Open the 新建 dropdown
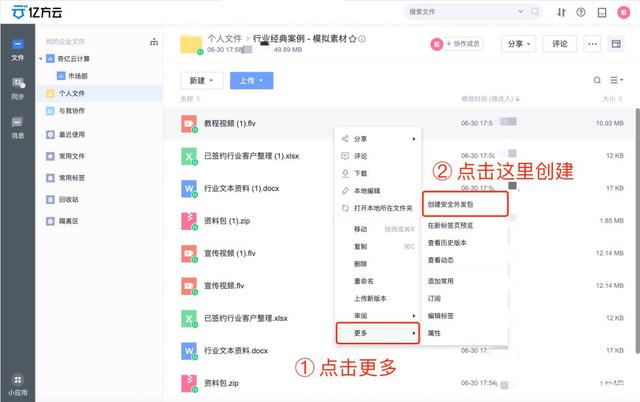This screenshot has height=402, width=640. [202, 80]
